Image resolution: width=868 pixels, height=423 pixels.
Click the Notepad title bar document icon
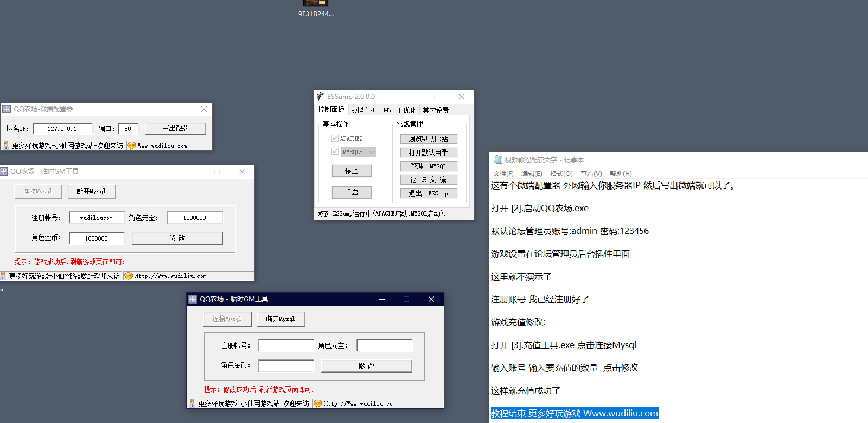(498, 160)
